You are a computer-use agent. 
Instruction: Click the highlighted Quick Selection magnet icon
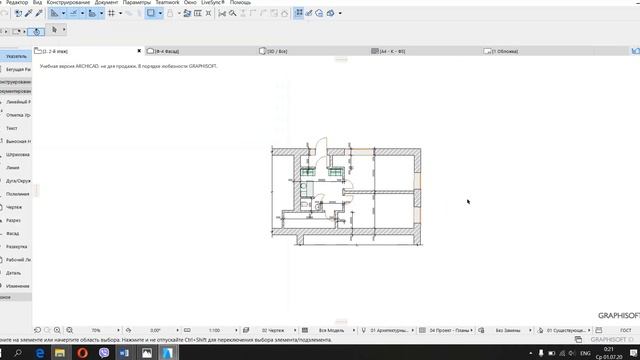point(36,31)
